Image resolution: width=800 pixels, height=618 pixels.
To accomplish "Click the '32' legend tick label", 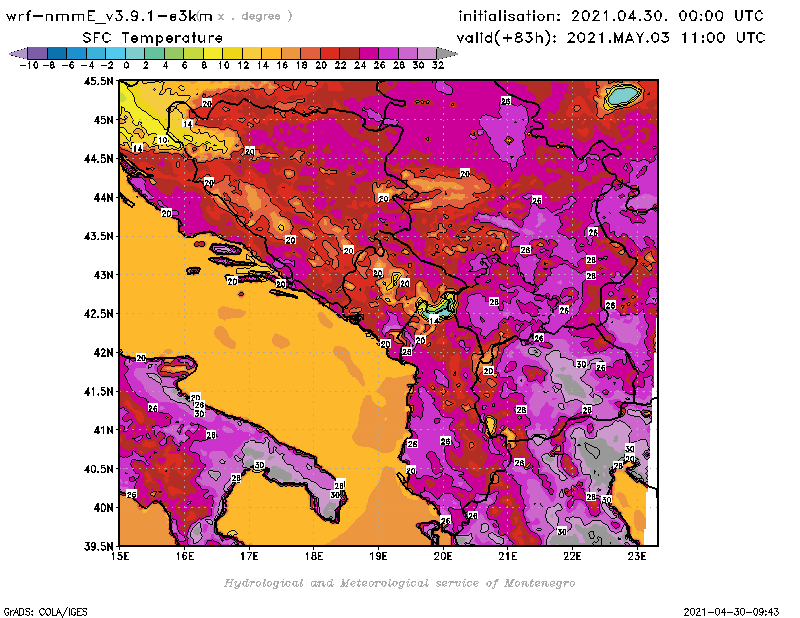I will [438, 66].
